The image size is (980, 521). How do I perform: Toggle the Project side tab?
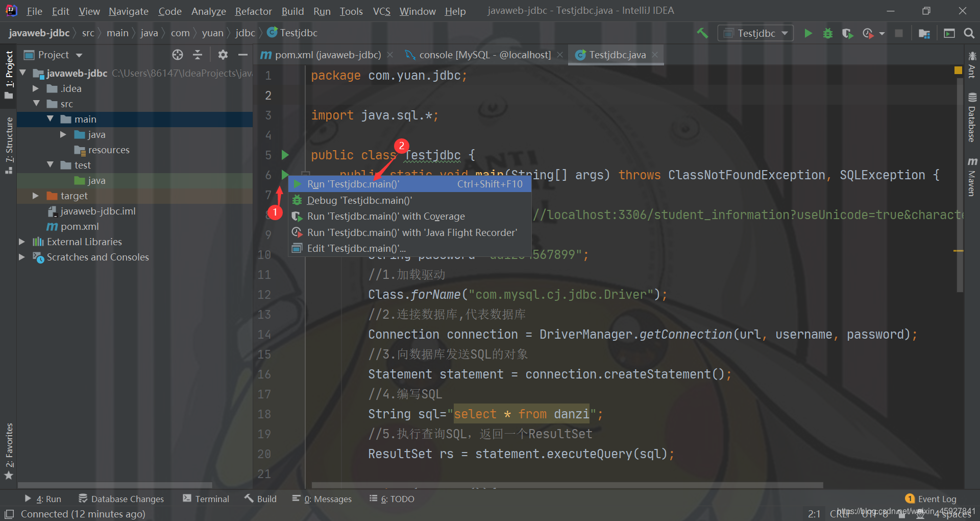coord(9,76)
